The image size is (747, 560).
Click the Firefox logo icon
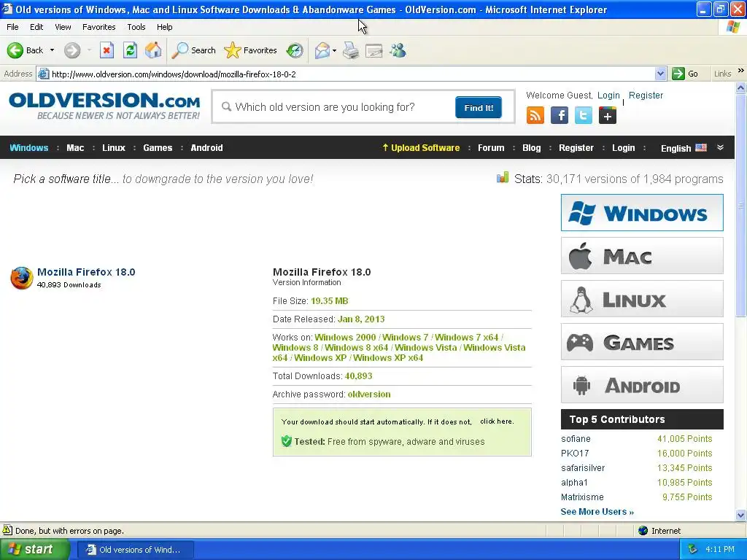pyautogui.click(x=21, y=278)
